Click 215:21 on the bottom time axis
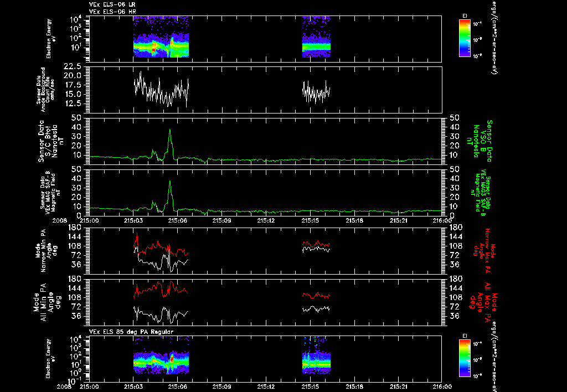567x392 pixels. [x=398, y=386]
